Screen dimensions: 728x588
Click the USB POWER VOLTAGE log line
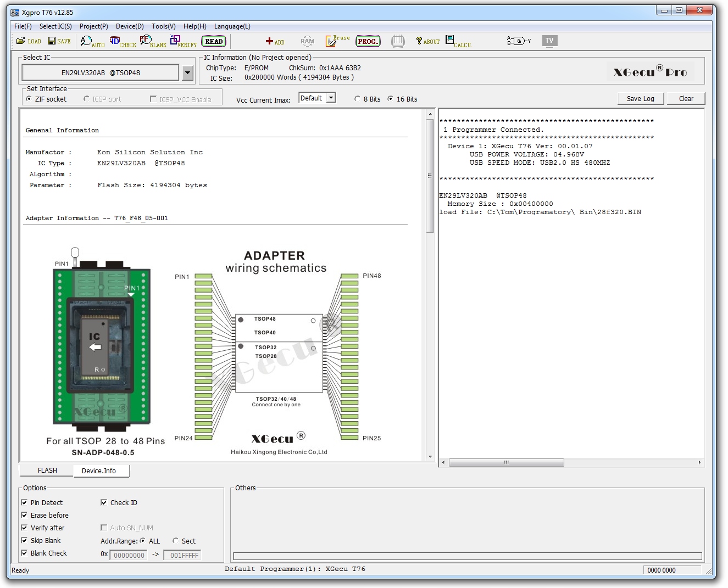pyautogui.click(x=527, y=154)
